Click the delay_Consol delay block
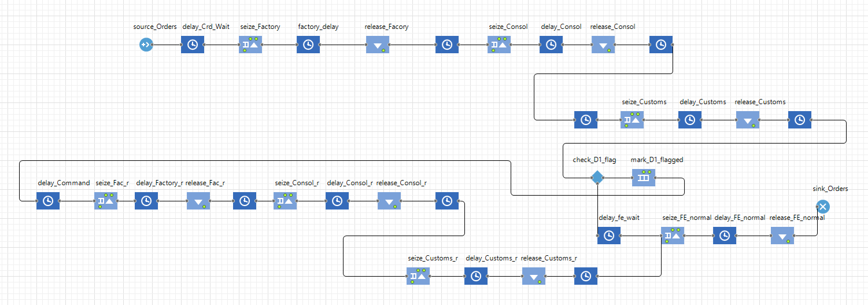The width and height of the screenshot is (868, 305). click(551, 45)
